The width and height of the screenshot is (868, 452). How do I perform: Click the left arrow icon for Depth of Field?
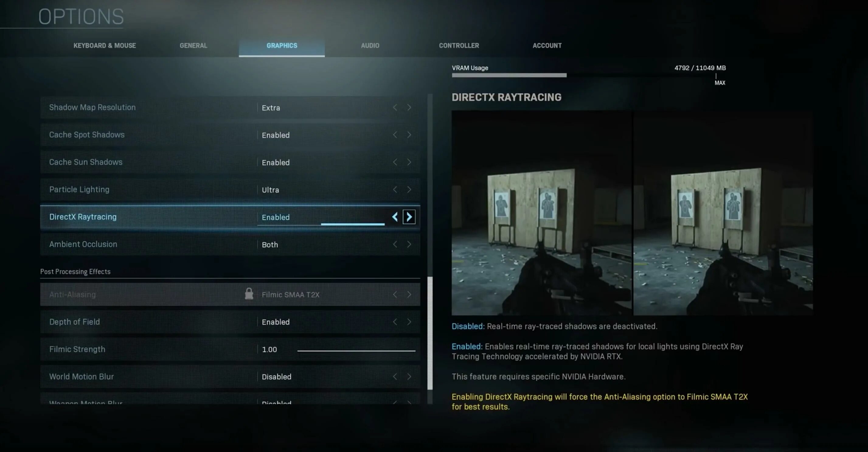(395, 322)
